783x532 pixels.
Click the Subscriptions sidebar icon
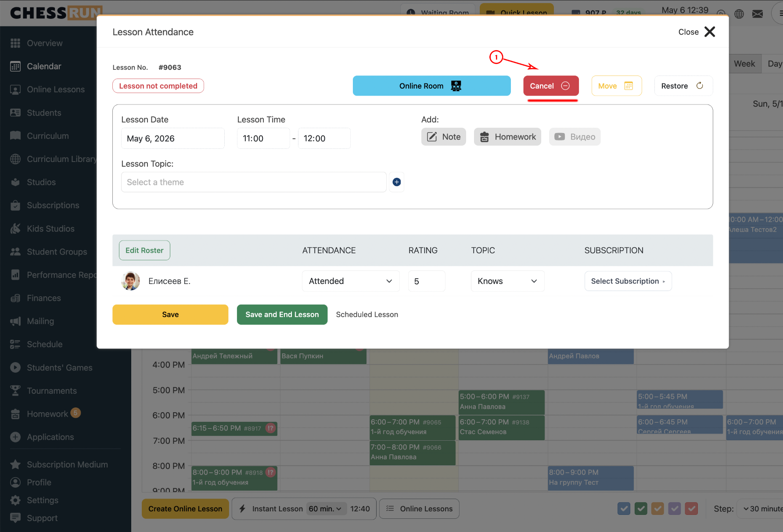(15, 205)
